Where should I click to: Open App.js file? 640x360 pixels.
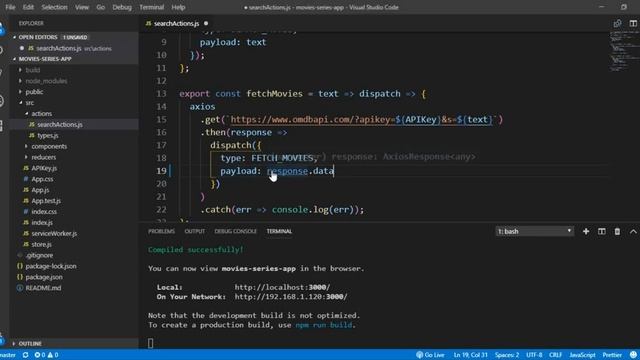click(40, 190)
